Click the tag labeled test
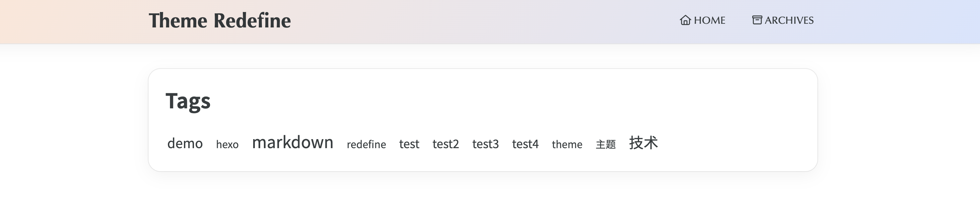The width and height of the screenshot is (980, 202). 409,144
